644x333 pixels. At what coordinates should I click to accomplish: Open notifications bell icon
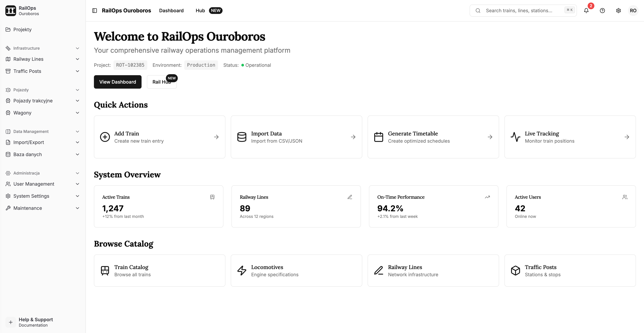pyautogui.click(x=586, y=11)
